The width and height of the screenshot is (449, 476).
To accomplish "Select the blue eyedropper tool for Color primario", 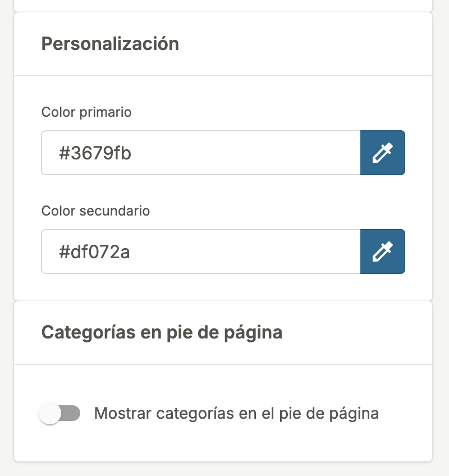I will (x=382, y=152).
